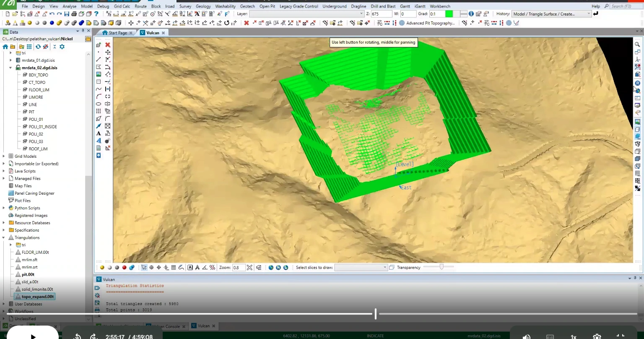Click the Save floppy disk icon
This screenshot has width=644, height=339.
tap(67, 14)
